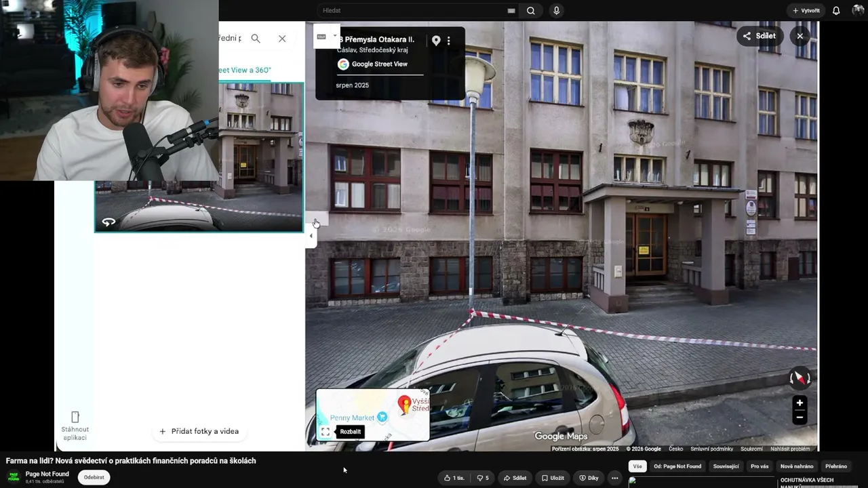The height and width of the screenshot is (488, 868).
Task: Open the YouTube account avatar menu
Action: 858,10
